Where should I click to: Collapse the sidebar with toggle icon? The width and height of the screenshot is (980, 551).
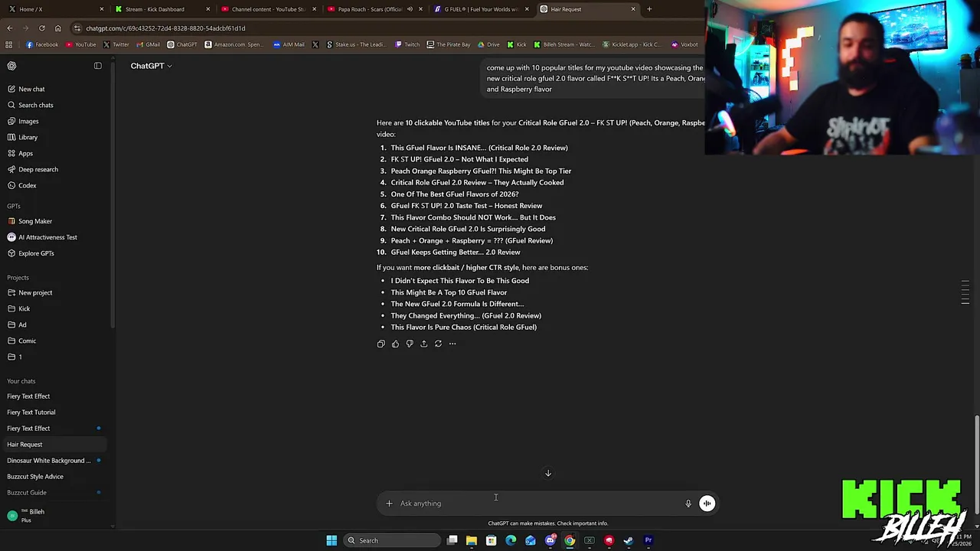tap(98, 66)
